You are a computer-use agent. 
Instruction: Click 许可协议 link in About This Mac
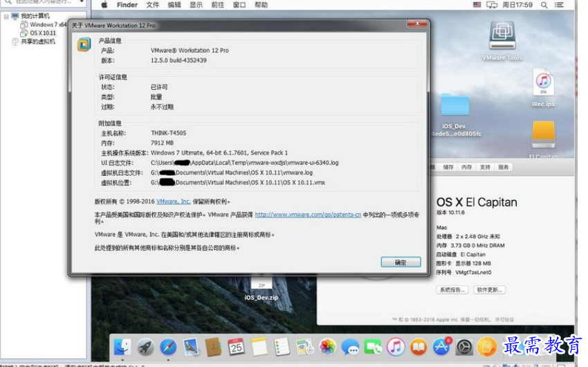[504, 320]
